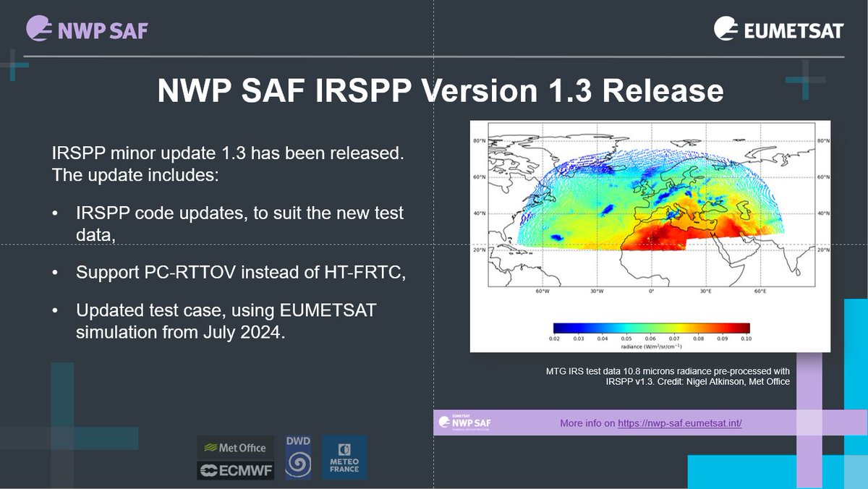Select the Met Office green wave emblem
The width and height of the screenshot is (868, 489).
point(212,447)
